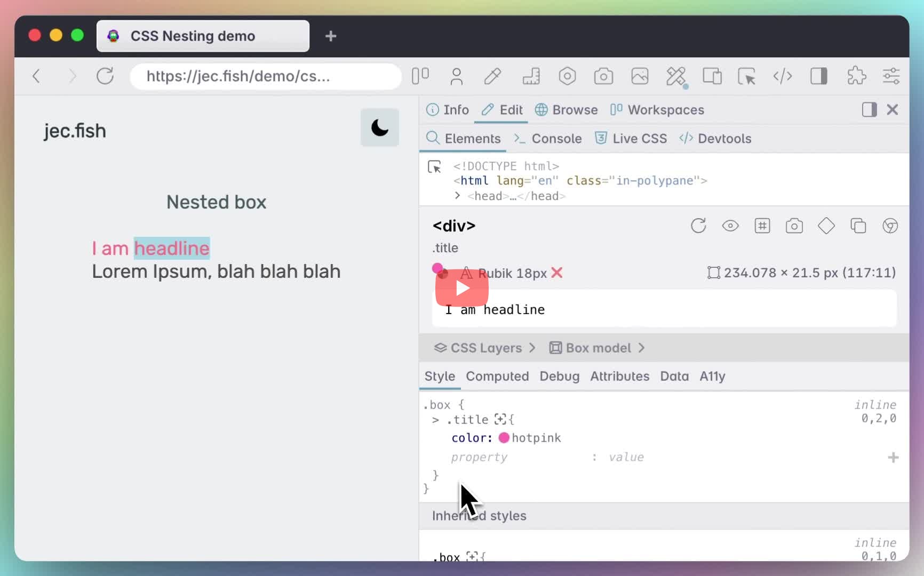Click the URL address field

tap(266, 76)
